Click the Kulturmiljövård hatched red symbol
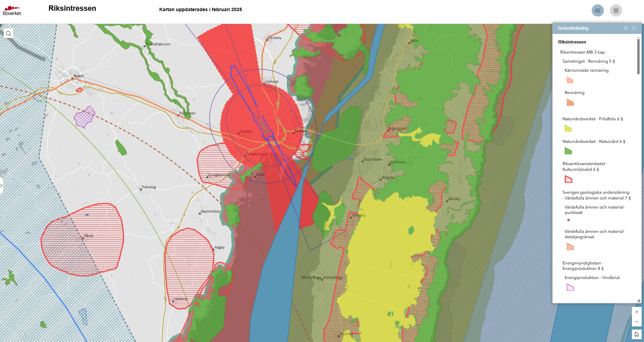Image resolution: width=644 pixels, height=342 pixels. point(568,179)
